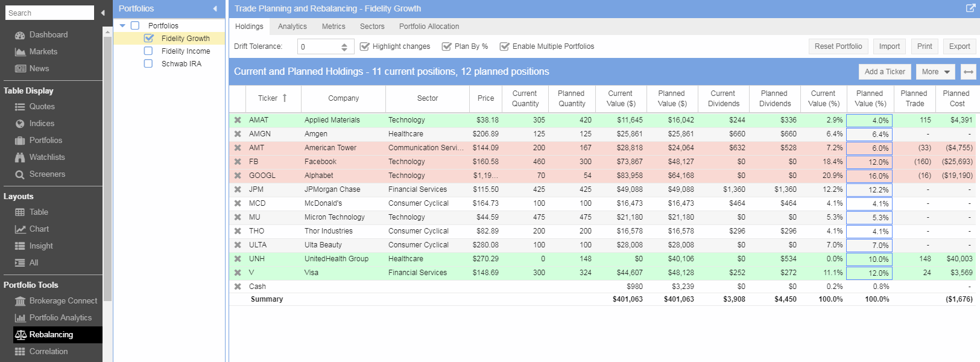
Task: Collapse the left navigation sidebar arrow
Action: (x=103, y=13)
